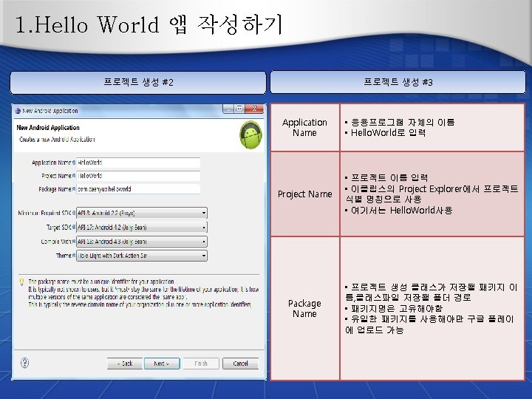
Task: Click the info icon beside Application Name
Action: [x=74, y=163]
